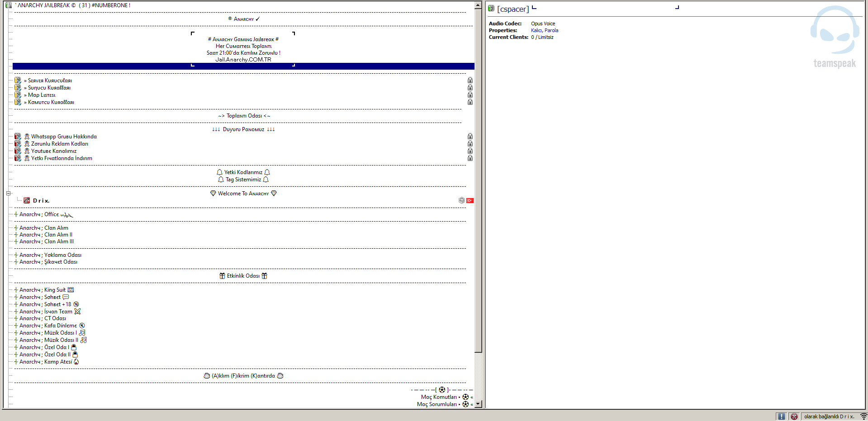Select the Toplantı Odası spacer channel
Screen dimensions: 868x421
(x=244, y=116)
